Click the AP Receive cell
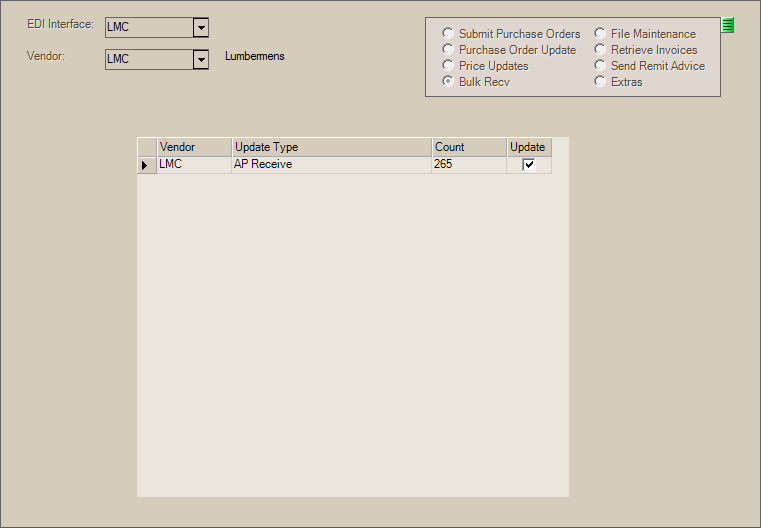761x528 pixels. pyautogui.click(x=331, y=165)
